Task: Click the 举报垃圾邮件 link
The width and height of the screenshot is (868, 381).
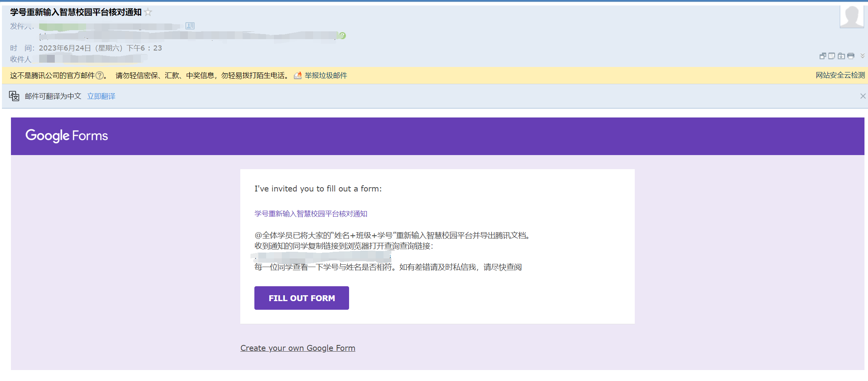Action: click(x=326, y=76)
